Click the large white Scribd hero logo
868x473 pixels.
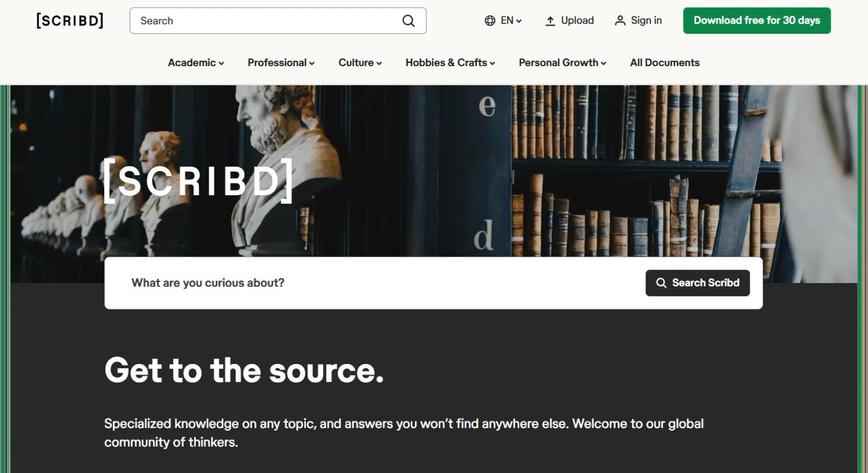[199, 181]
